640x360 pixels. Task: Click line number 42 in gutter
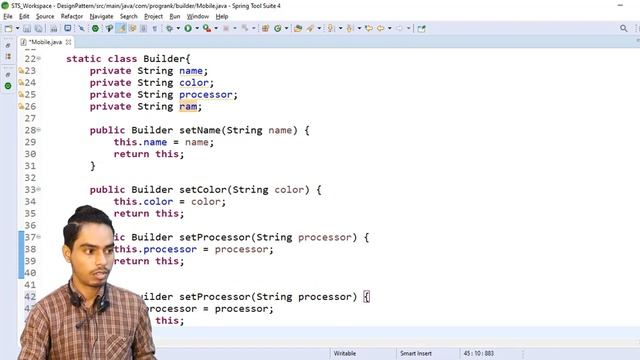pos(30,297)
